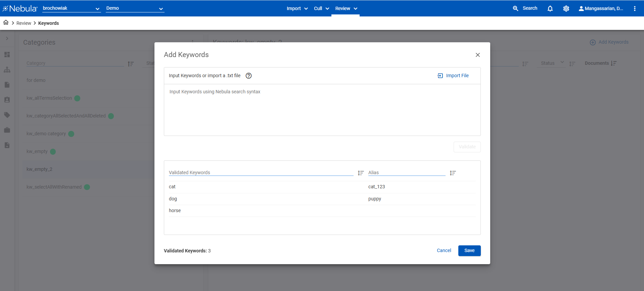Screen dimensions: 644x291
Task: Select 'kw_demo category' row
Action: (x=88, y=134)
